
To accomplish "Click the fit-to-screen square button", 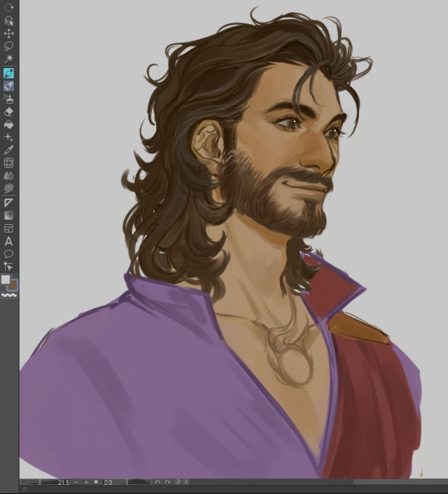I will click(x=96, y=482).
